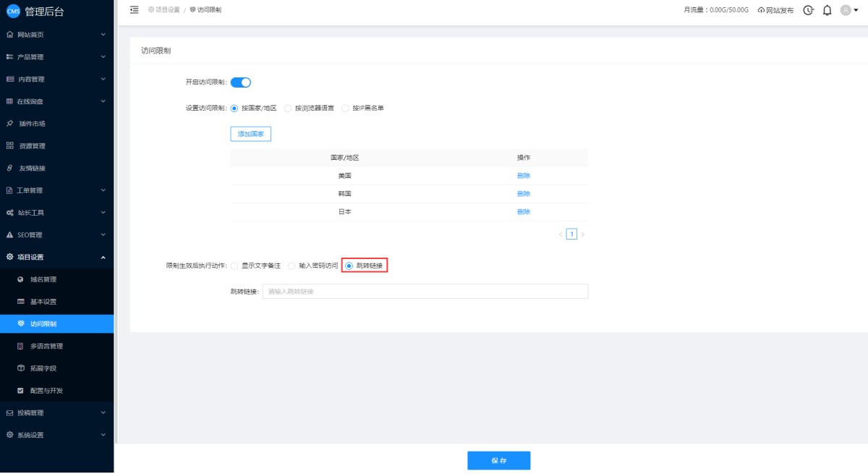Open 插件市场 from the sidebar

[x=32, y=124]
